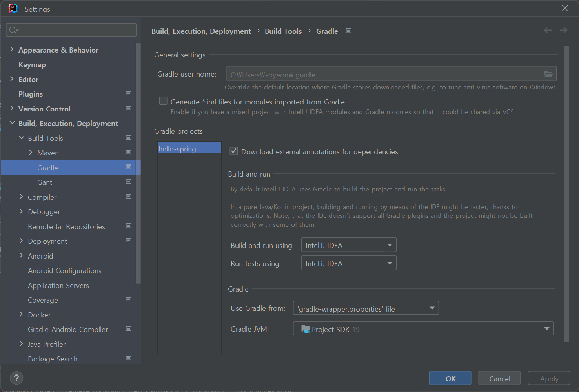Click project-level icon next to Gradle breadcrumb
The height and width of the screenshot is (392, 579).
[x=348, y=31]
